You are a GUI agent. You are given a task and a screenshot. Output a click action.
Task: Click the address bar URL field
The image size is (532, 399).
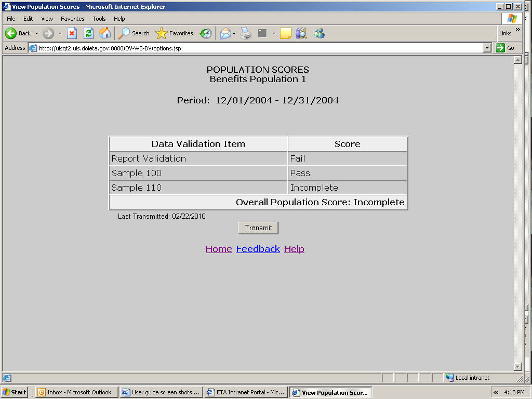pos(255,48)
